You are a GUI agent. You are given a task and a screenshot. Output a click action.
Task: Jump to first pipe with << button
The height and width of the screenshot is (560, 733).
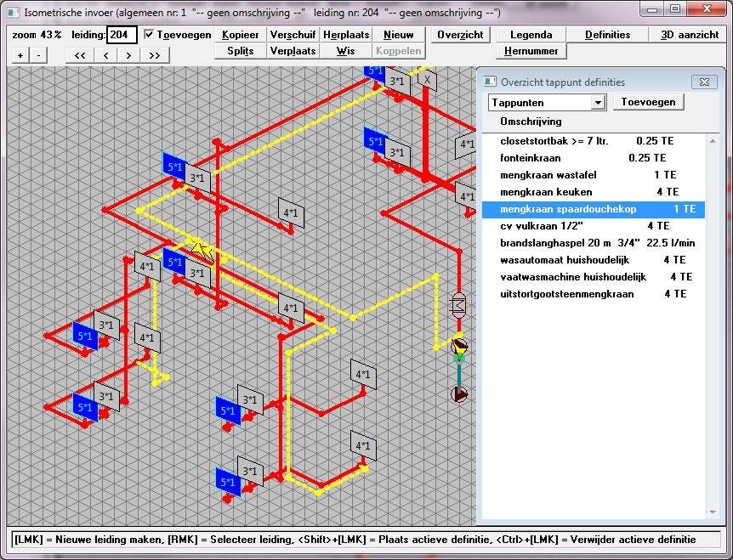pyautogui.click(x=80, y=54)
